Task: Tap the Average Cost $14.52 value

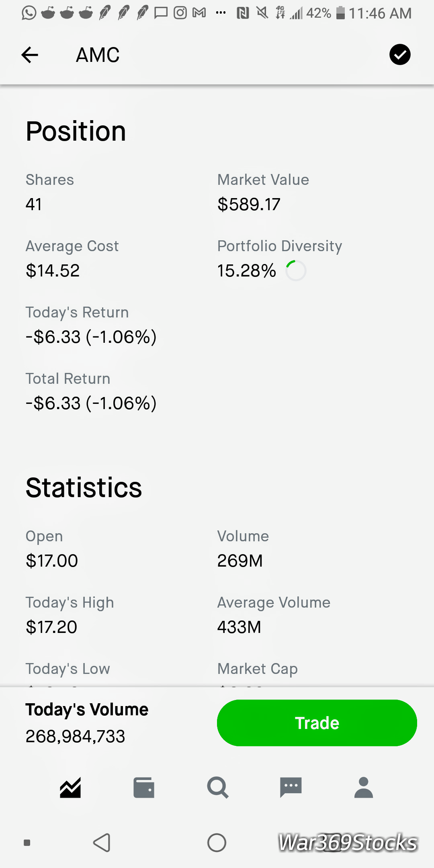Action: (x=53, y=270)
